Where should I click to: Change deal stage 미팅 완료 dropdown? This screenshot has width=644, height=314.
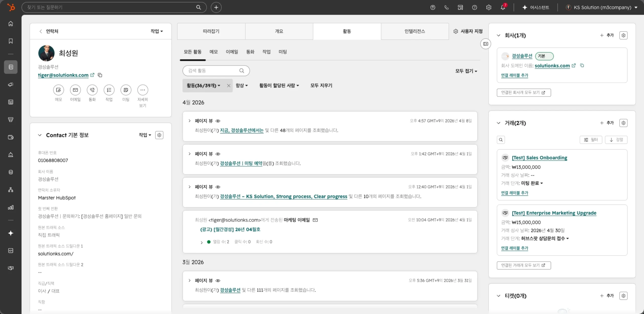532,183
